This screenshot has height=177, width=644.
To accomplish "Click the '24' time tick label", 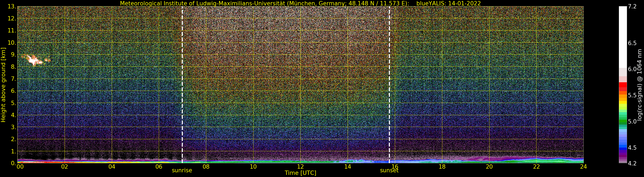I will tap(583, 166).
